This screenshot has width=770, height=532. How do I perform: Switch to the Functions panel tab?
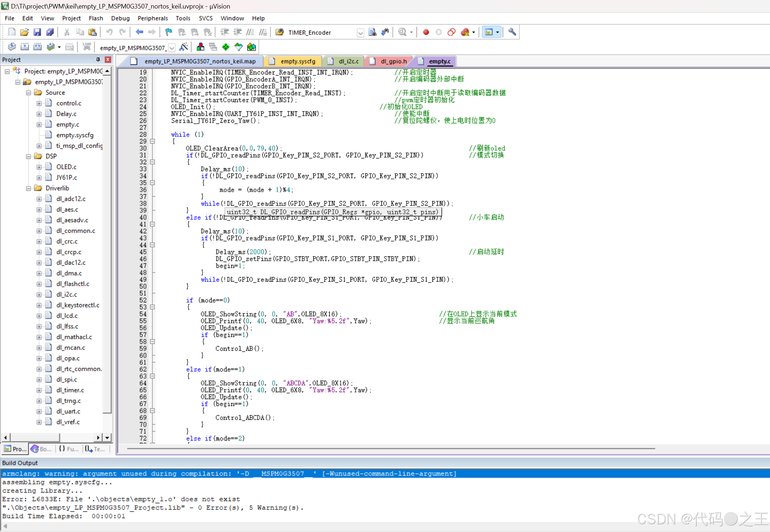pyautogui.click(x=69, y=449)
